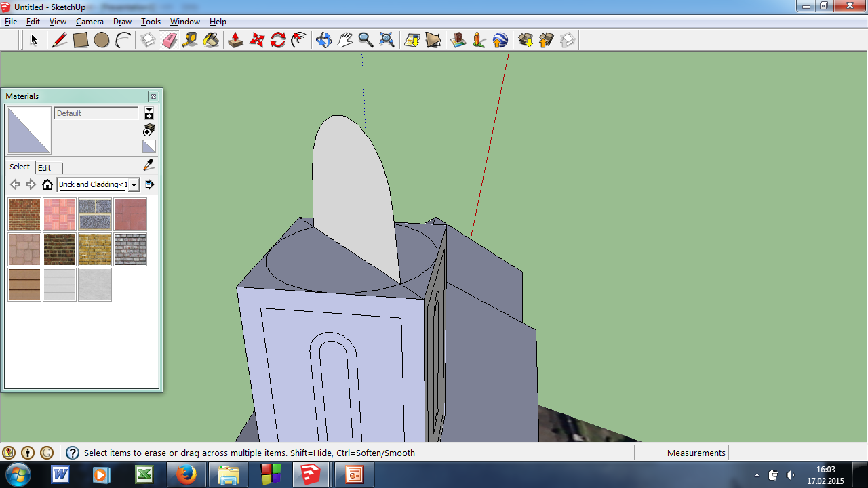The image size is (868, 488).
Task: Go to the In Model home materials
Action: tap(47, 184)
